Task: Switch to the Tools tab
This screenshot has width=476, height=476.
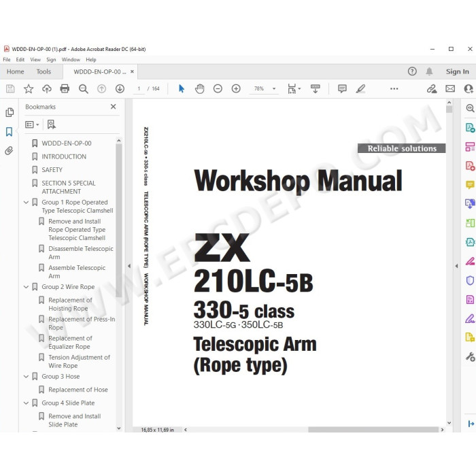Action: [44, 71]
